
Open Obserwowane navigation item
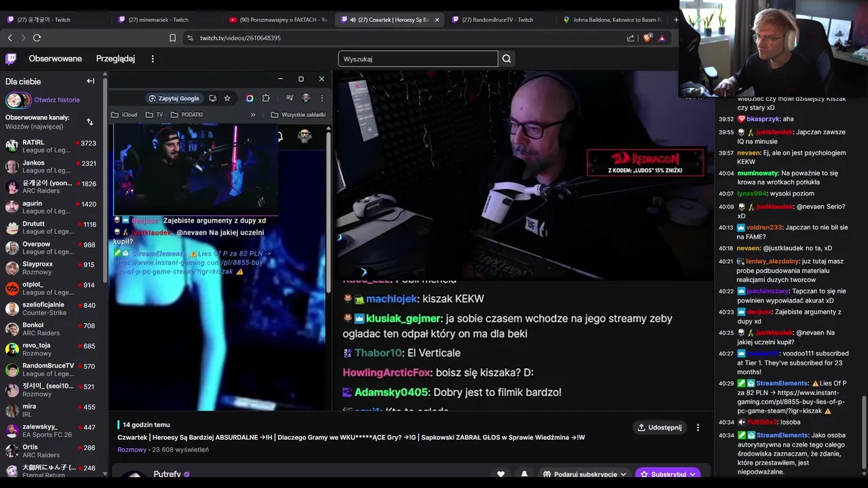click(x=55, y=59)
